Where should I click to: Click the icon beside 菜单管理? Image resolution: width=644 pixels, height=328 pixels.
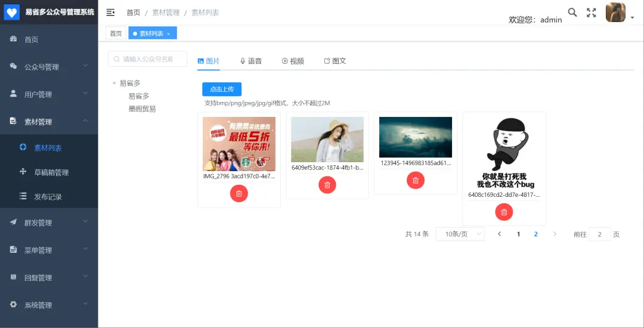[x=13, y=250]
